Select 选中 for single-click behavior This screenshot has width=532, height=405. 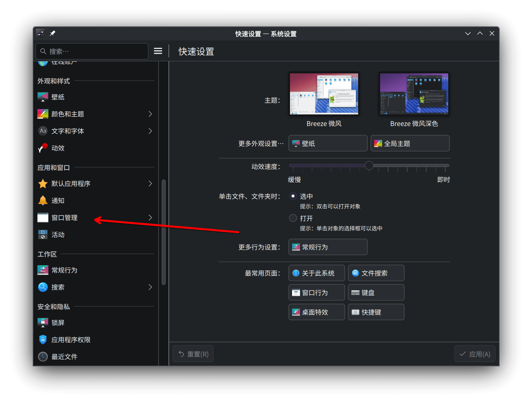(x=293, y=196)
